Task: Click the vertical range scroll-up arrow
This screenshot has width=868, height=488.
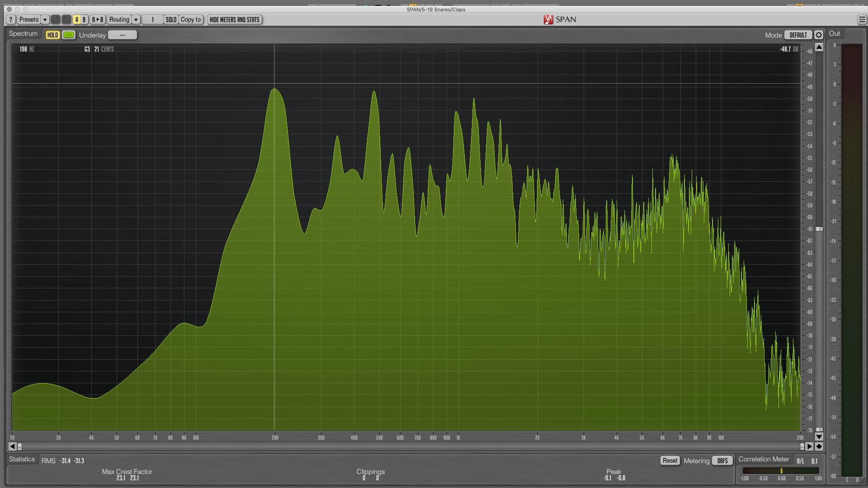Action: [819, 47]
